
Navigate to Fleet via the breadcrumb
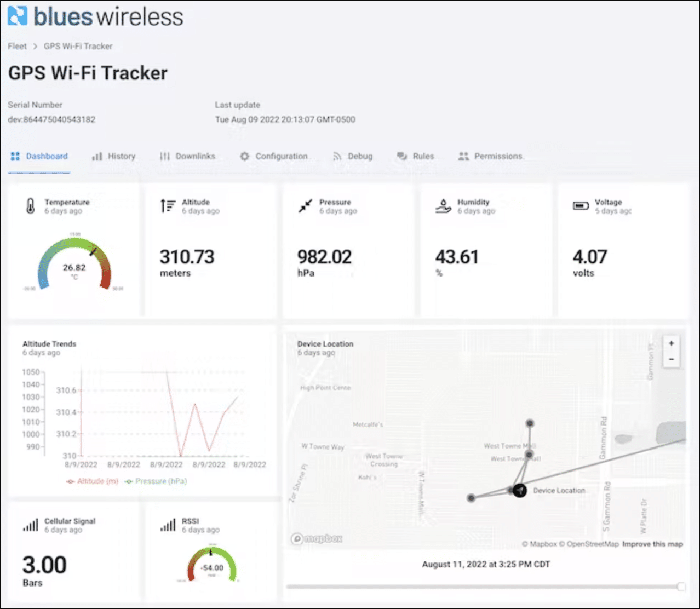(17, 46)
